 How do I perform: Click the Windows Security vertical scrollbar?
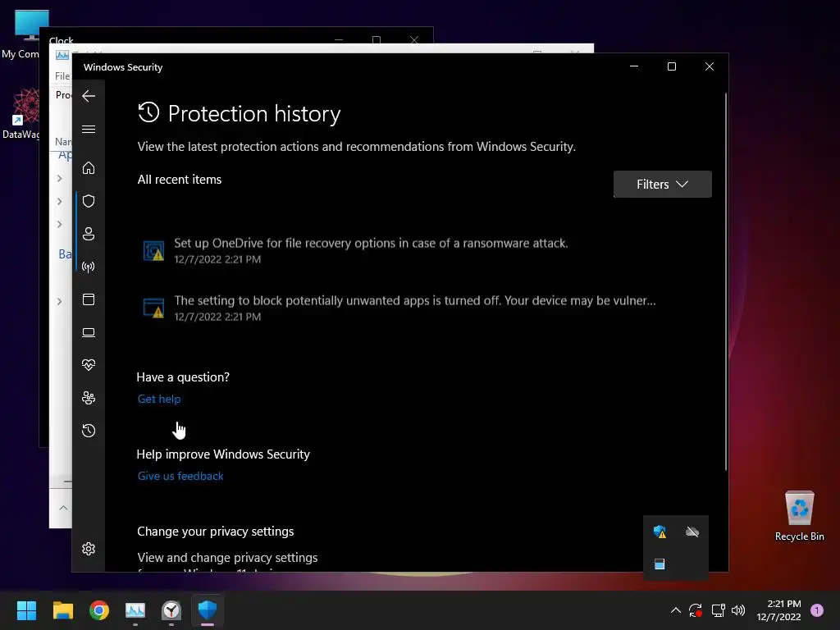pyautogui.click(x=726, y=282)
